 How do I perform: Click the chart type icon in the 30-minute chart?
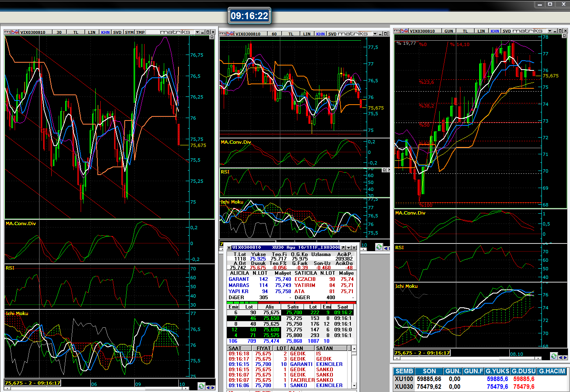pyautogui.click(x=16, y=32)
